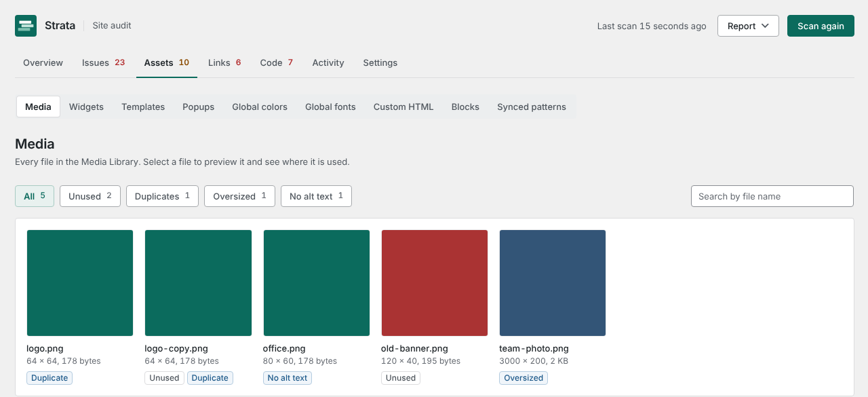Click the old-banner.png file name
Viewport: 868px width, 397px height.
pyautogui.click(x=414, y=349)
